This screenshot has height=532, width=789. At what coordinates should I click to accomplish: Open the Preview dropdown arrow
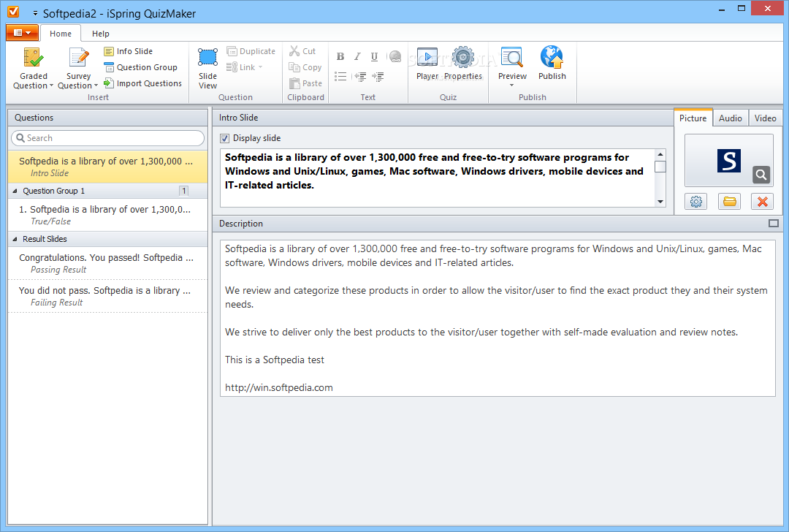(511, 85)
